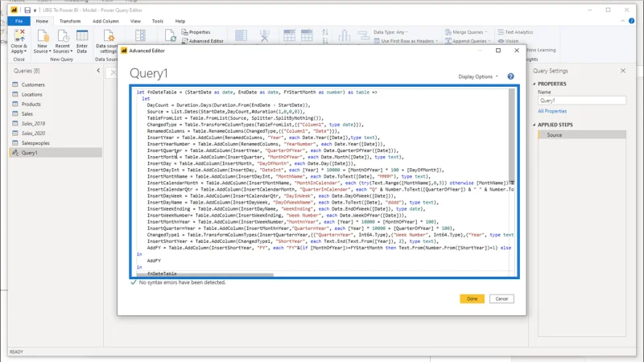The height and width of the screenshot is (362, 644).
Task: Close the Advanced Editor dialog
Action: pyautogui.click(x=517, y=51)
